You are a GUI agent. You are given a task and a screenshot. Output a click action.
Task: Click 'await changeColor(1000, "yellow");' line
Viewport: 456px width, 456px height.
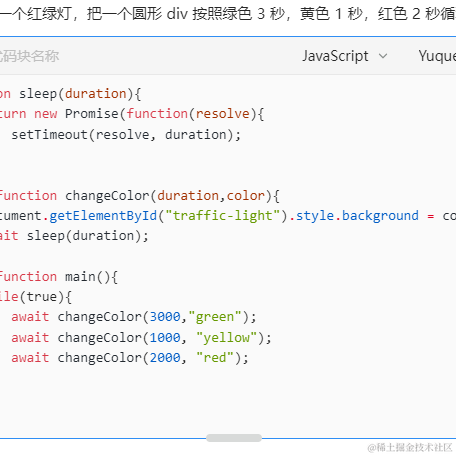(141, 338)
